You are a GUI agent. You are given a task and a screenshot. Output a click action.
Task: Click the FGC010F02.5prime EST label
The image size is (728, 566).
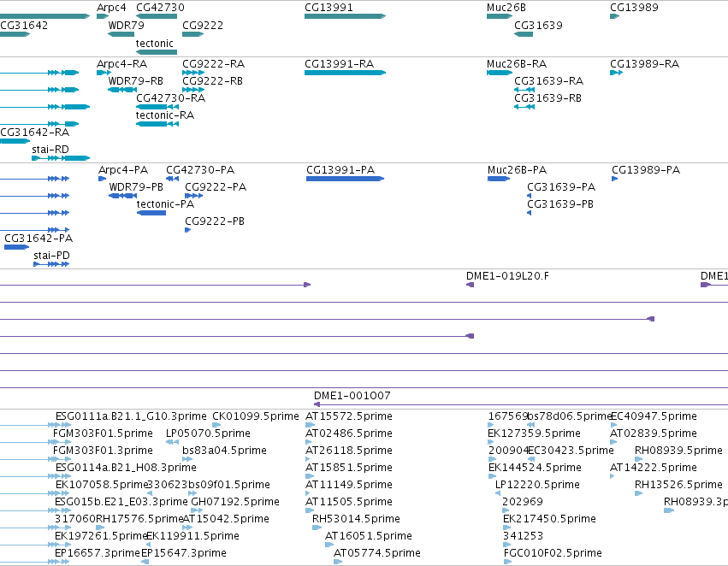553,553
